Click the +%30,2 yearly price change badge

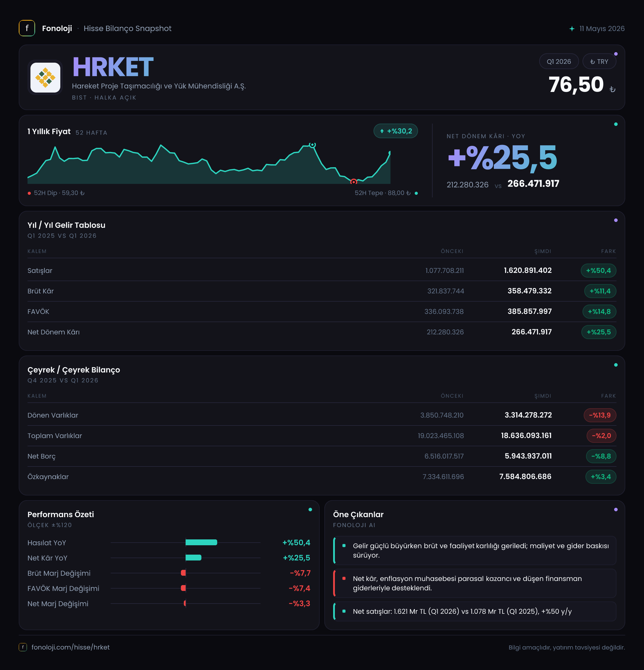396,131
